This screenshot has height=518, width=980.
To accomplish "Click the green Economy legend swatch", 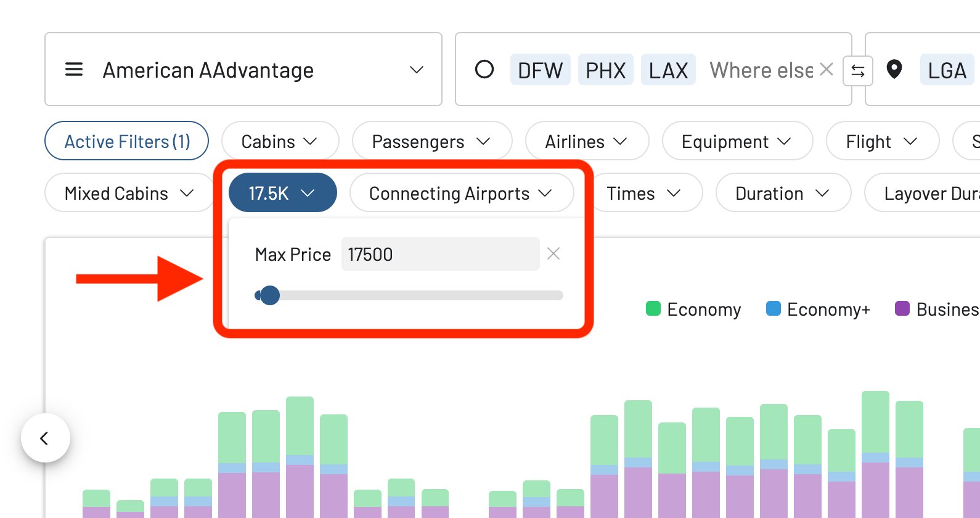I will (653, 309).
